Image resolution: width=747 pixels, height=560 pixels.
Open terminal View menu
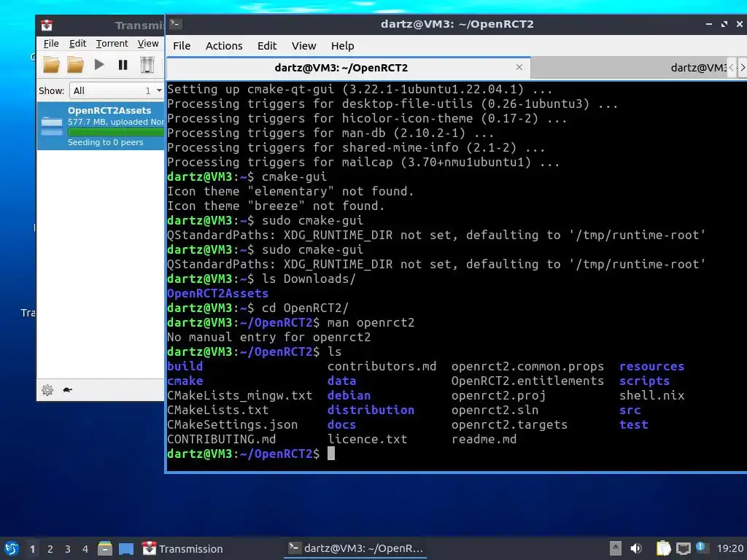(304, 46)
